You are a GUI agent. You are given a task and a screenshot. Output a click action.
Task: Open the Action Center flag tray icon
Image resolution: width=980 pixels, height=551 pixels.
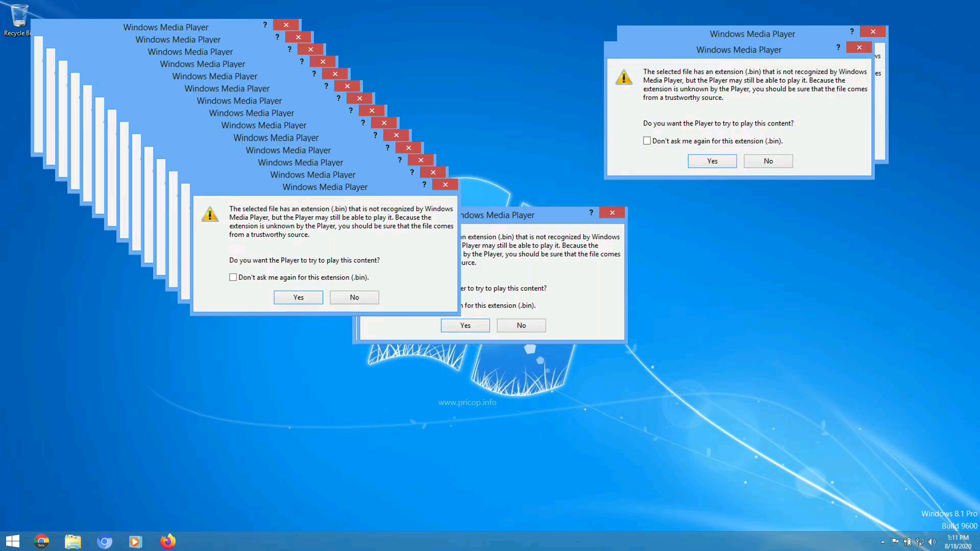pos(895,542)
